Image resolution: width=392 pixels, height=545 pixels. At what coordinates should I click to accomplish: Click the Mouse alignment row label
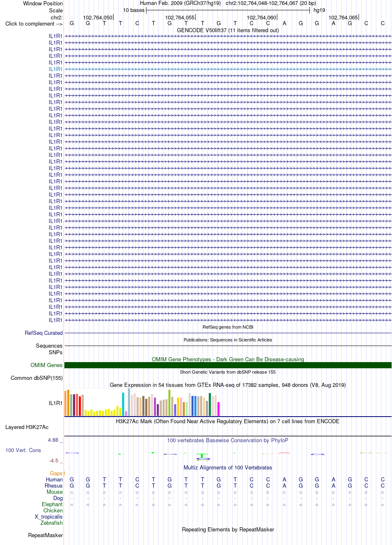click(x=54, y=492)
